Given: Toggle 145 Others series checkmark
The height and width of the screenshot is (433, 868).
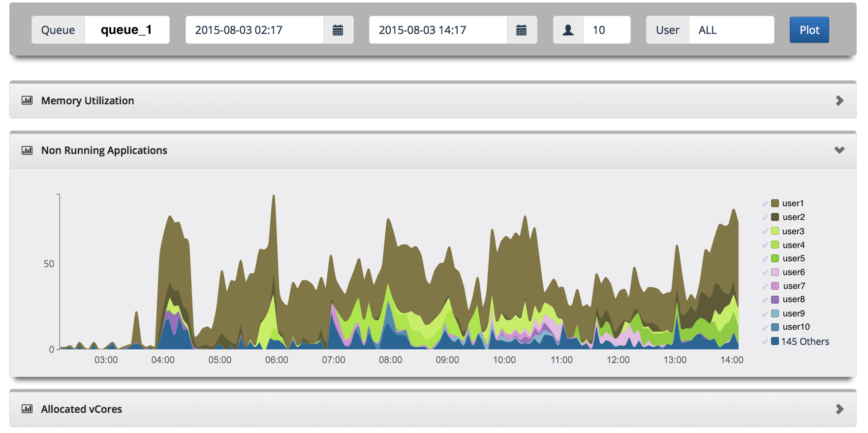Looking at the screenshot, I should [x=765, y=341].
